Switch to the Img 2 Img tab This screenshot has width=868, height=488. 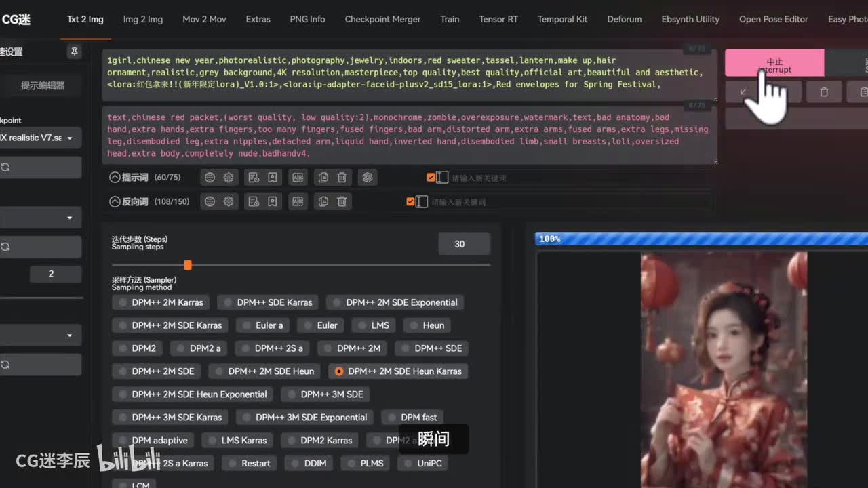tap(142, 19)
